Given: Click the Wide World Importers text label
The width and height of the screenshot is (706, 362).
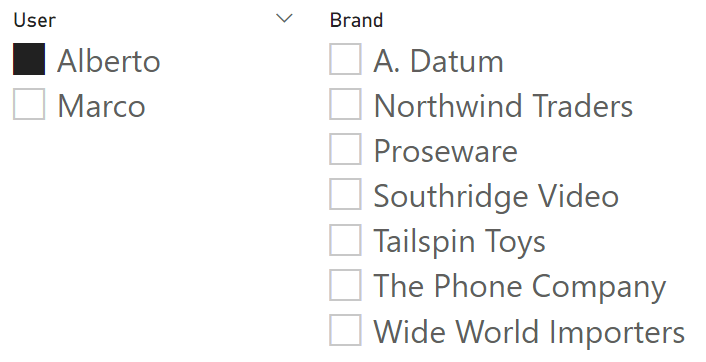Looking at the screenshot, I should 530,332.
